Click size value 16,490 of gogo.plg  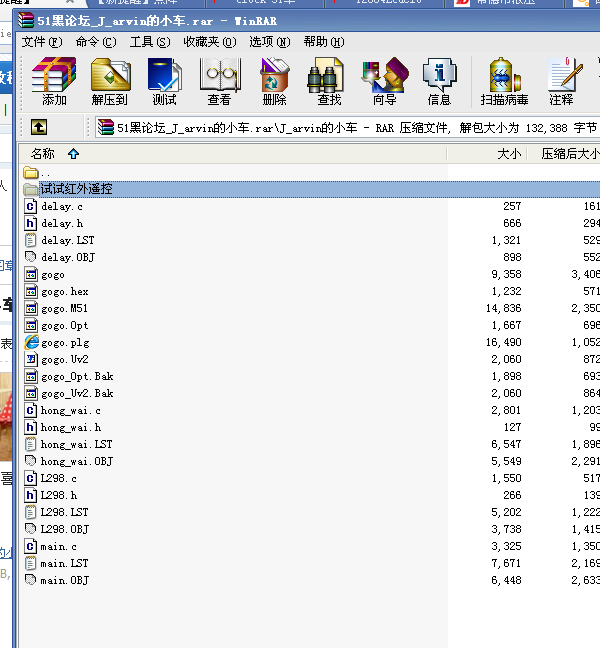coord(503,342)
